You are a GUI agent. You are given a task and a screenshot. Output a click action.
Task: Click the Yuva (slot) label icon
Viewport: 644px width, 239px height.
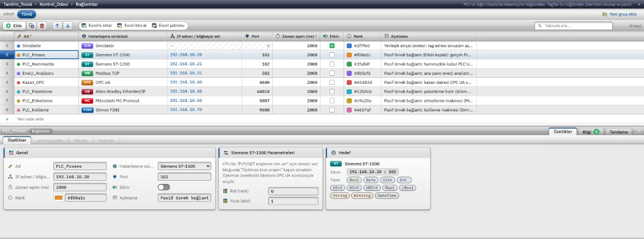(226, 201)
